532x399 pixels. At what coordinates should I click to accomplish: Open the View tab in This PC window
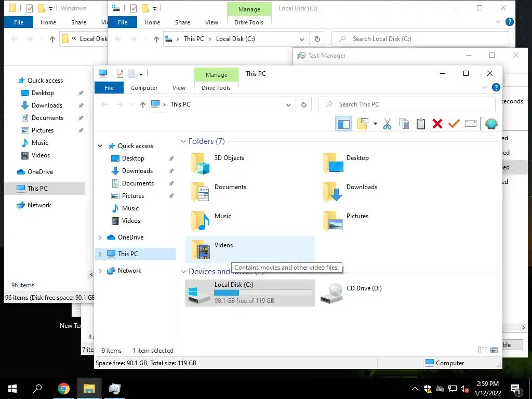click(x=179, y=87)
